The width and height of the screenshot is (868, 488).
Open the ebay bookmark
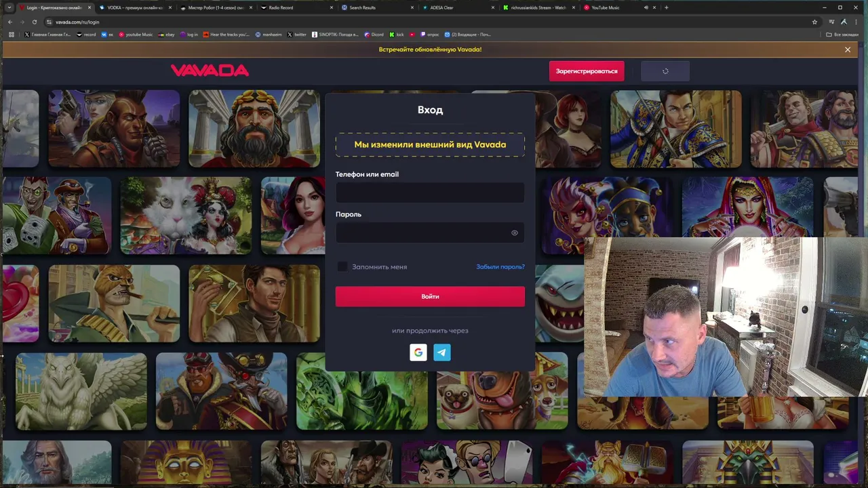(x=167, y=35)
